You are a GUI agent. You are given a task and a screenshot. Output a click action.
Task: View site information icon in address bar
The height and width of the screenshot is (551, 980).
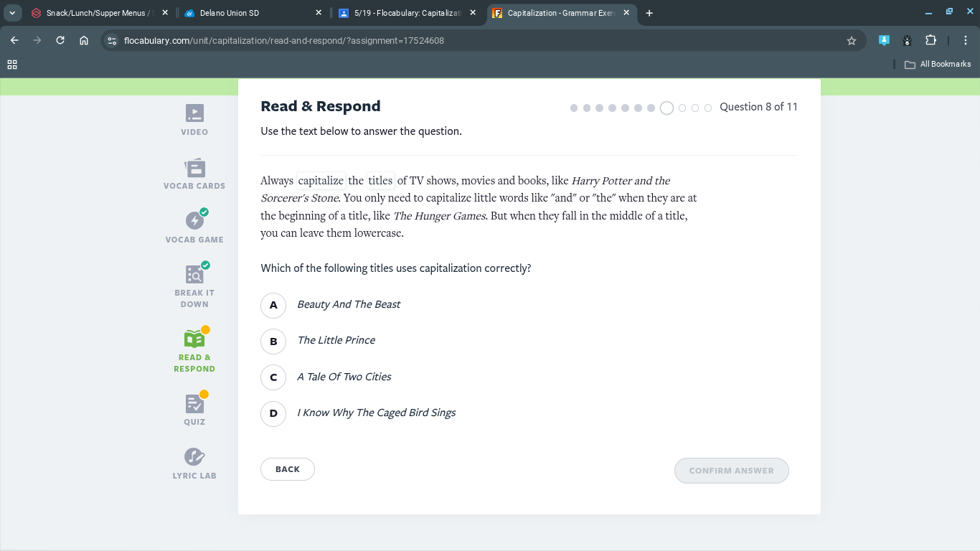tap(112, 41)
